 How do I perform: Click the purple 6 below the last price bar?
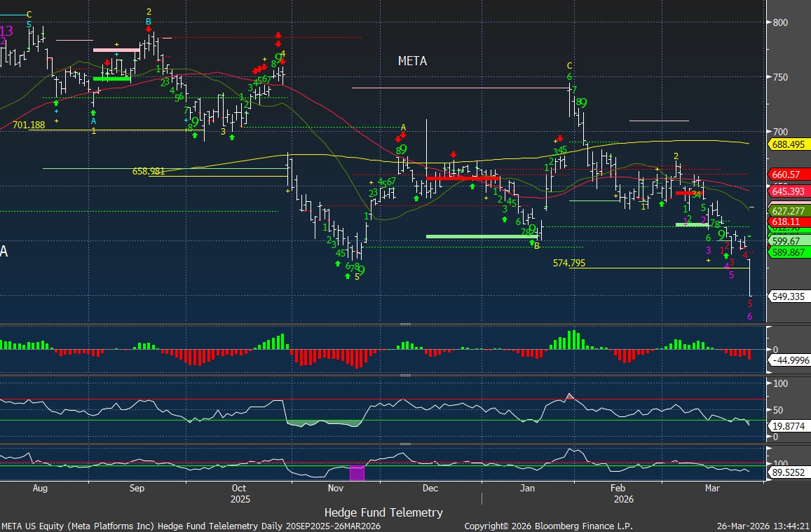point(749,317)
